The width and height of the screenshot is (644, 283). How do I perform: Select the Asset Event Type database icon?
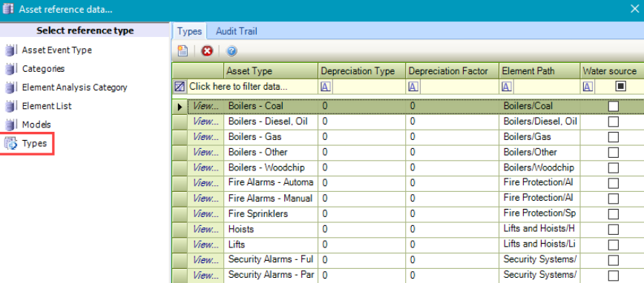point(10,50)
